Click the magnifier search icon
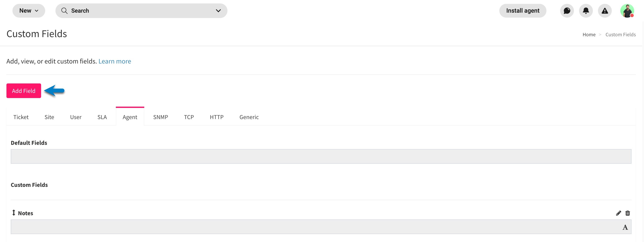 tap(64, 11)
